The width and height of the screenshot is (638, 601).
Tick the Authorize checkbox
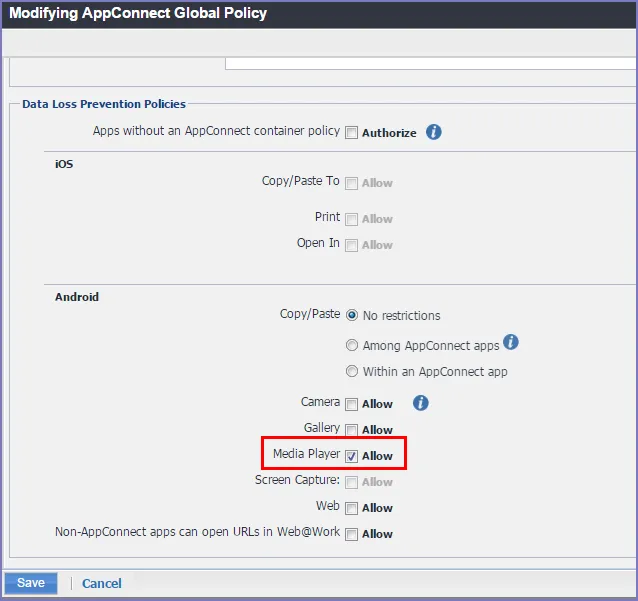point(351,133)
